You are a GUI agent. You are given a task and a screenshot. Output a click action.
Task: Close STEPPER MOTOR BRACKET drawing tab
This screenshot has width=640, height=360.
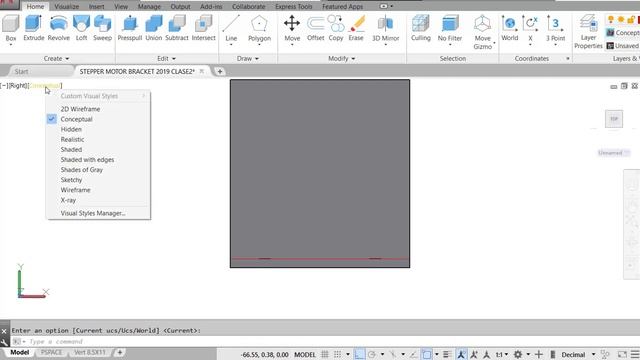[201, 71]
